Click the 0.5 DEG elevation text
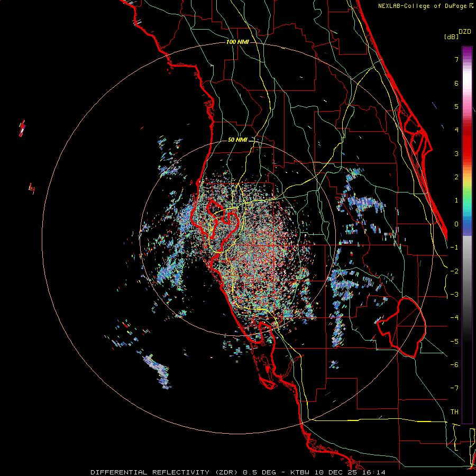Viewport: 476px width, 476px height. click(x=260, y=472)
